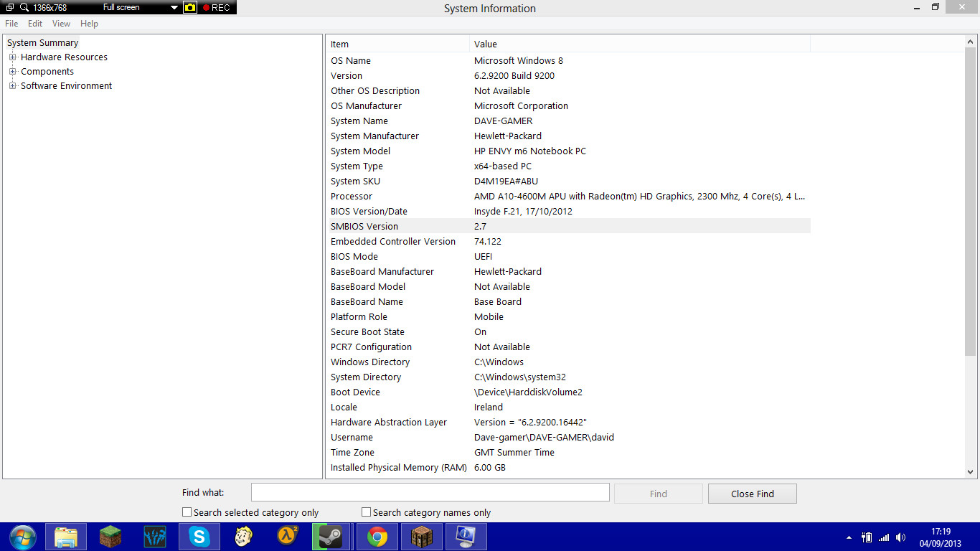Viewport: 980px width, 551px height.
Task: Select the Boot Device row
Action: click(x=568, y=392)
